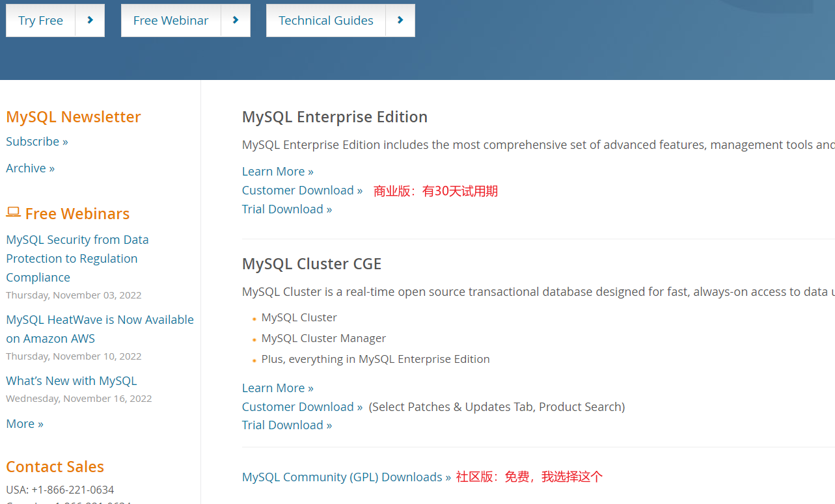Click the 'MySQL Cluster' bullet text
Image resolution: width=835 pixels, height=504 pixels.
click(x=299, y=317)
